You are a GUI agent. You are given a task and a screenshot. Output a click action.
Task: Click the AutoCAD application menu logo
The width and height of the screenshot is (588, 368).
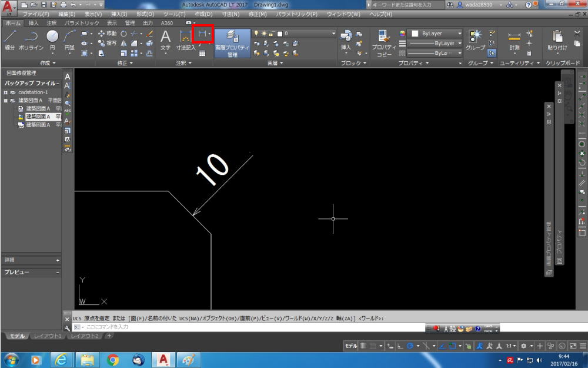coord(8,8)
